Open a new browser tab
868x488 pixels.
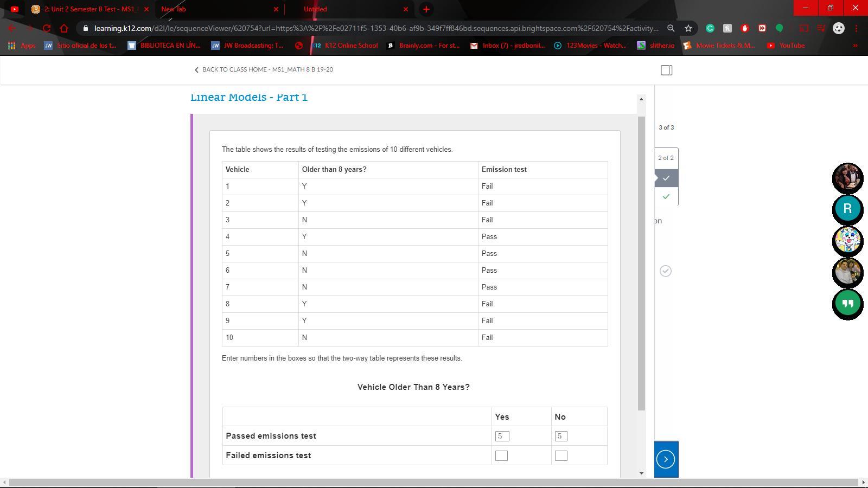coord(426,9)
